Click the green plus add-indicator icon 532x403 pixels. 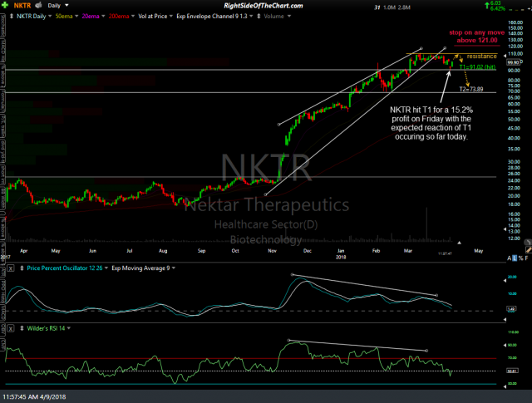[x=4, y=5]
